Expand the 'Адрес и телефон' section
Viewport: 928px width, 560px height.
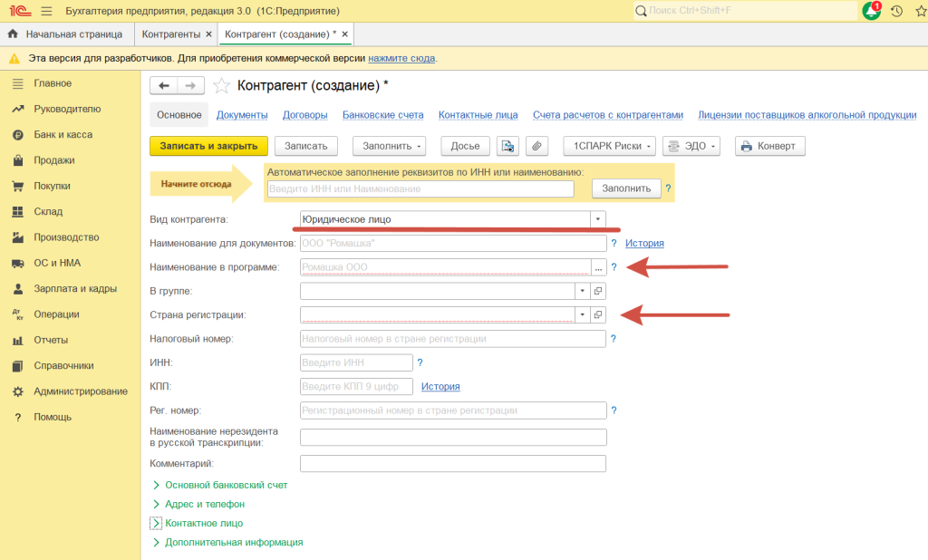coord(204,504)
